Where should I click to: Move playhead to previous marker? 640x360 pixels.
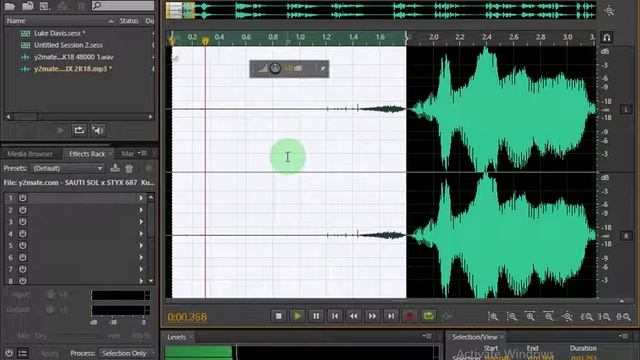[x=335, y=316]
